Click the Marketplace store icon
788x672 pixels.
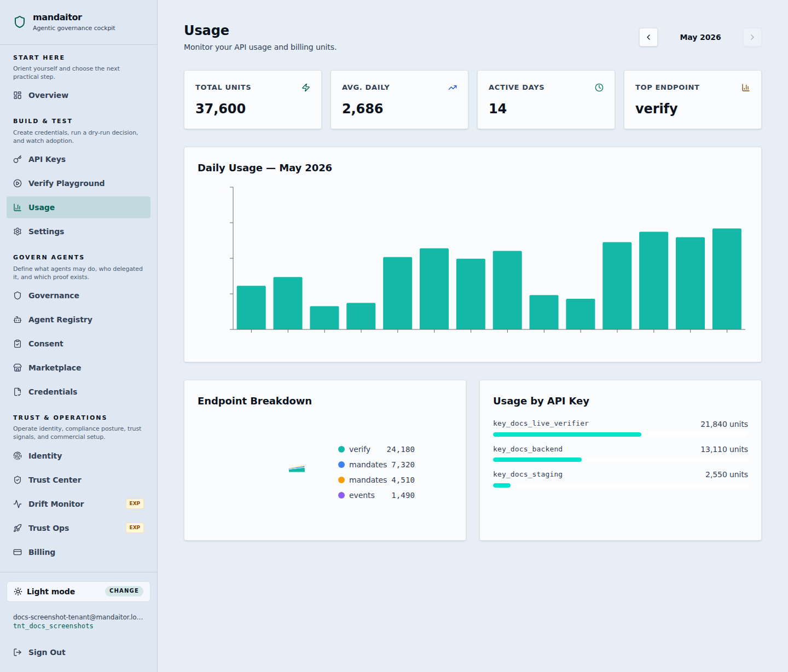(x=18, y=368)
